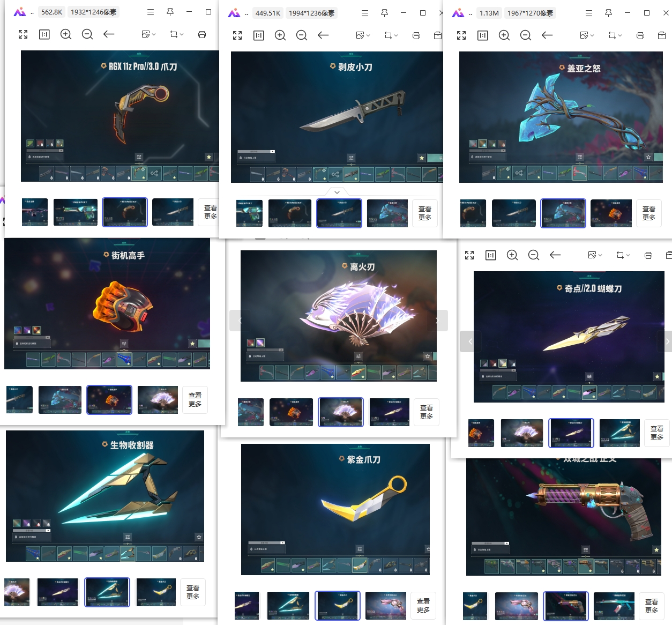The image size is (672, 625).
Task: Zoom out in the 奇点//2.0 蝴蝶刀 window
Action: tap(534, 255)
